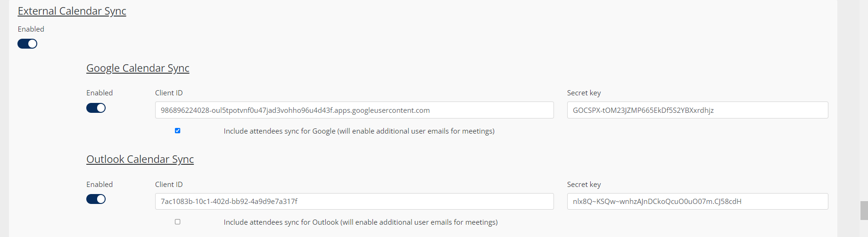The image size is (868, 237).
Task: Click the Client ID label under Outlook
Action: tap(169, 185)
